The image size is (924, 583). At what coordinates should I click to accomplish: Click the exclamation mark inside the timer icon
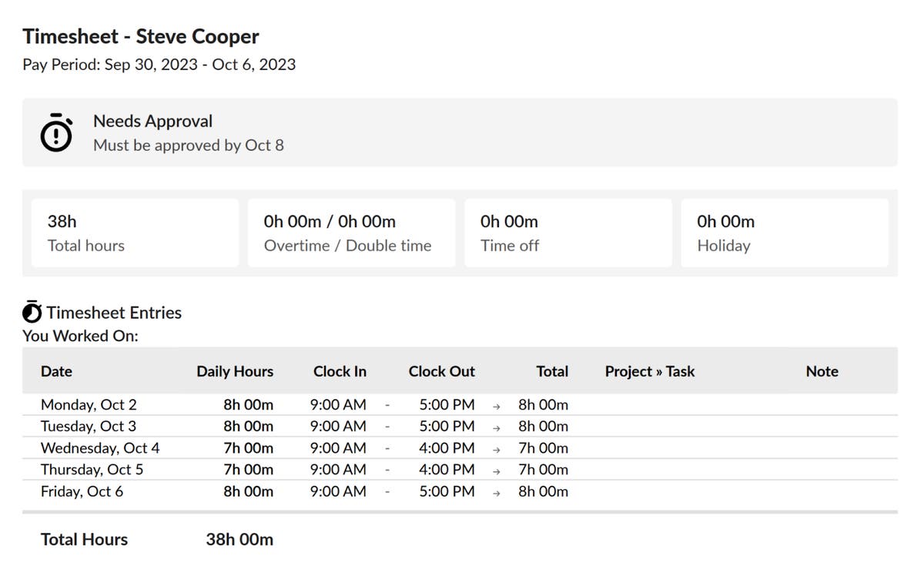coord(55,136)
